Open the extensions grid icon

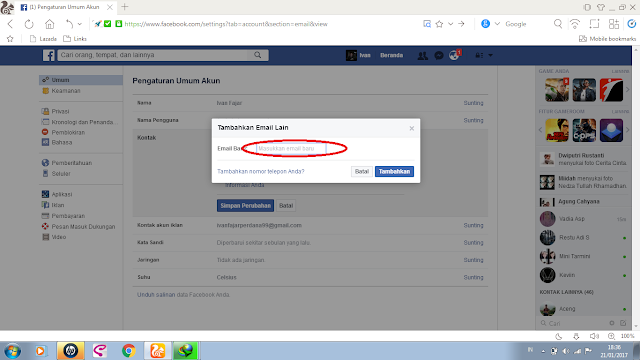[613, 24]
